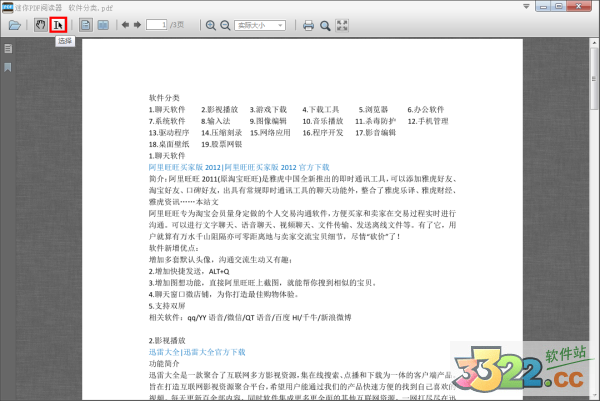Click the text 19.股票网银
This screenshot has width=600, height=401.
click(222, 144)
